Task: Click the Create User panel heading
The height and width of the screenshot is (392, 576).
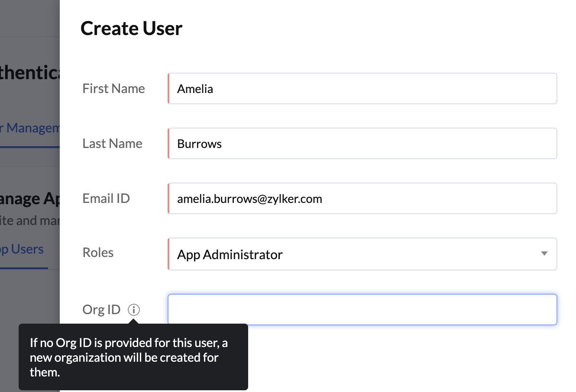Action: [131, 28]
